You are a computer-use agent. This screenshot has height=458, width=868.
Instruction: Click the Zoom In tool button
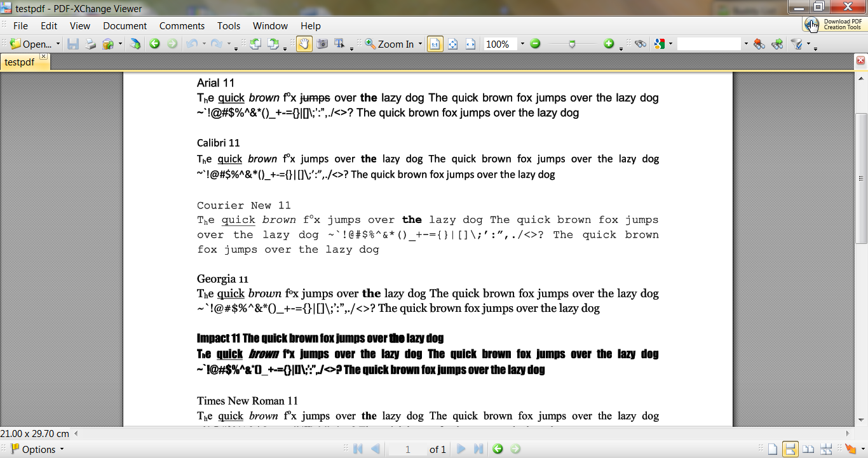point(389,44)
